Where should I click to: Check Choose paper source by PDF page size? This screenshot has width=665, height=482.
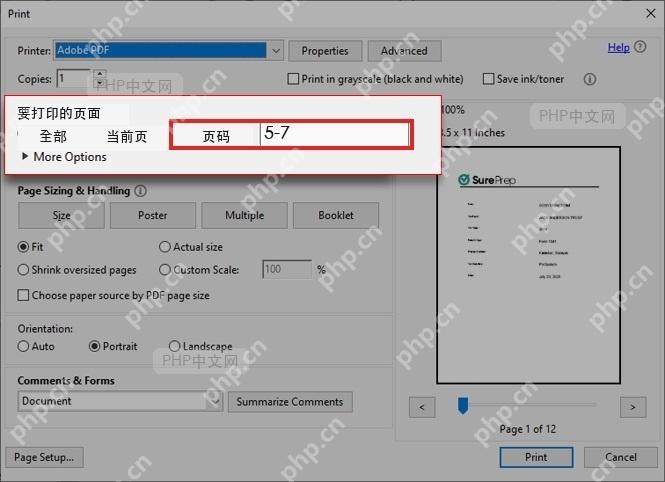pos(23,295)
